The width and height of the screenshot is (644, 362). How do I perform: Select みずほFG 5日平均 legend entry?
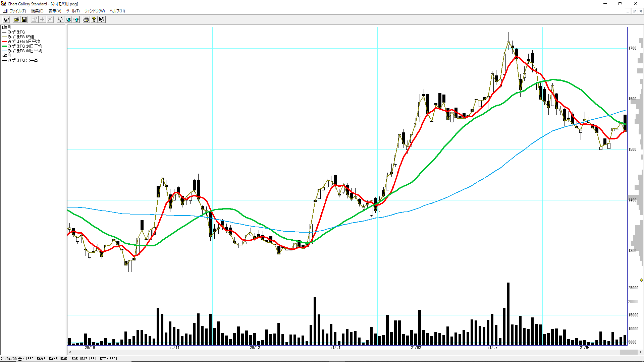click(23, 41)
